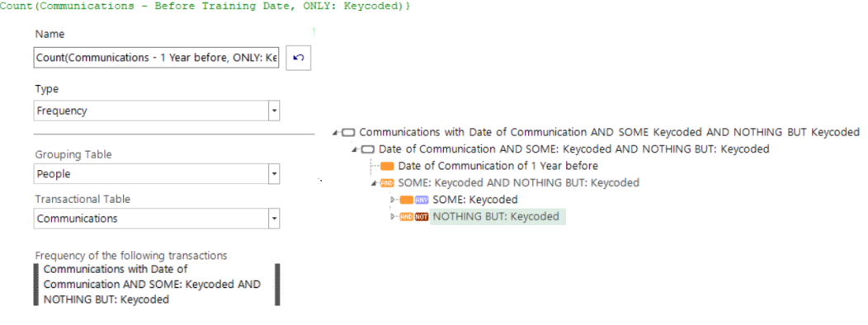Open the Transactional Table dropdown arrow
The width and height of the screenshot is (868, 325).
click(x=274, y=219)
